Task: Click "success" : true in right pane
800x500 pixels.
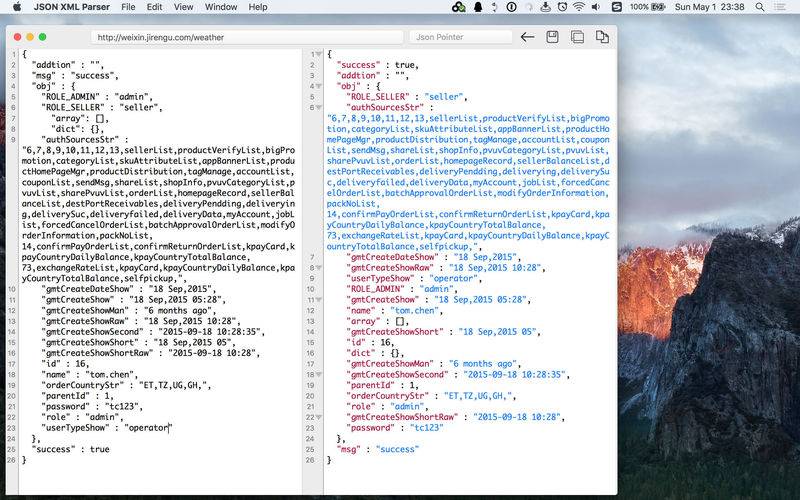Action: [x=378, y=65]
